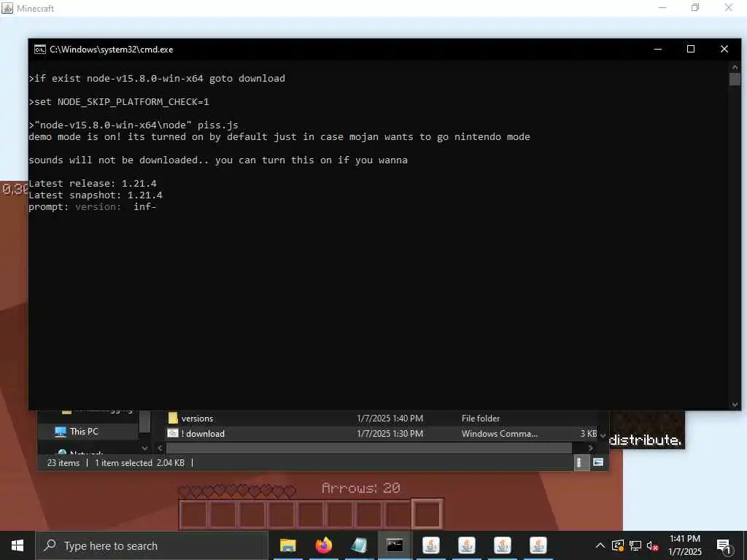Click the muted volume tray icon
This screenshot has height=560, width=747.
point(652,545)
